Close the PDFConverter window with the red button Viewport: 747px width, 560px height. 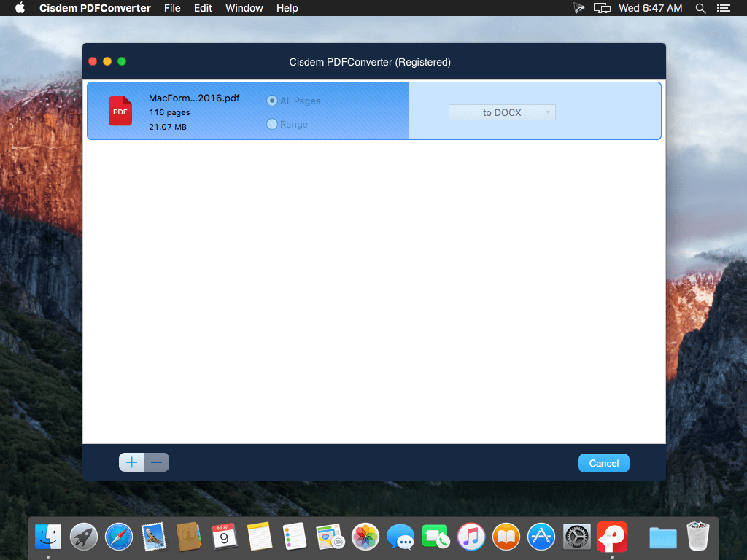coord(93,61)
